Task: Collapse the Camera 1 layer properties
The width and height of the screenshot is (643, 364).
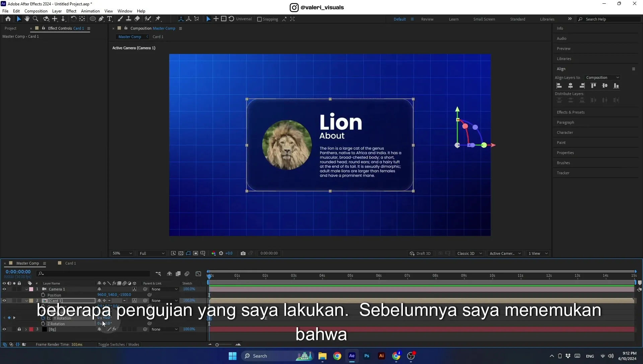Action: pos(26,289)
